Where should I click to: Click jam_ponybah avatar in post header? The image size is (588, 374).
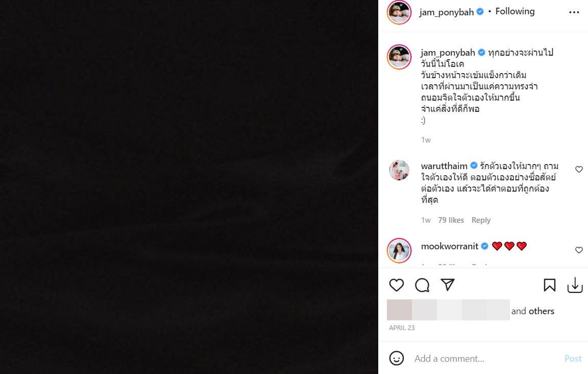click(x=399, y=12)
